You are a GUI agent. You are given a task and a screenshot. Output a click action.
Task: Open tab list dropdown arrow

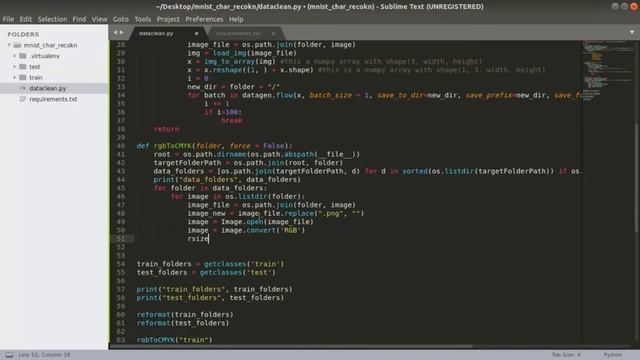click(631, 33)
